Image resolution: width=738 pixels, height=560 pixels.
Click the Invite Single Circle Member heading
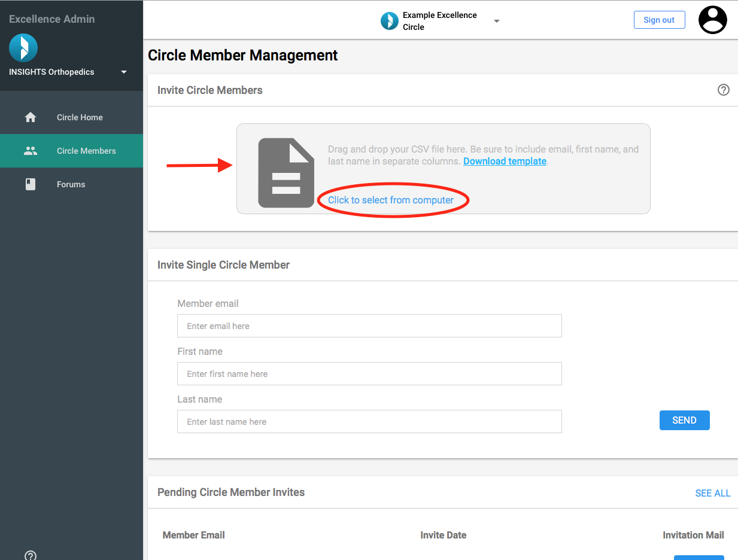click(223, 265)
